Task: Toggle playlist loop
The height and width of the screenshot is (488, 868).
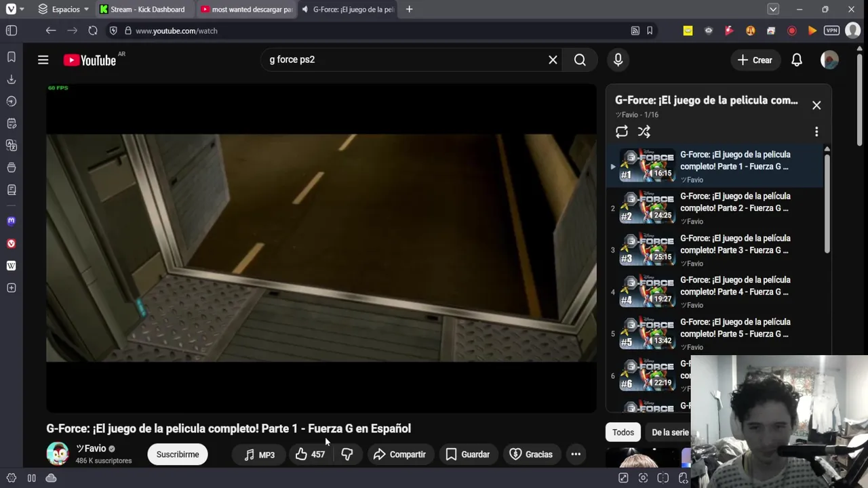Action: point(622,132)
